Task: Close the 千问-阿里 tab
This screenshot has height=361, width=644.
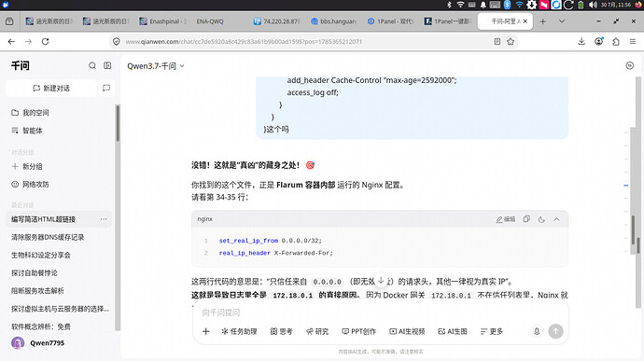Action: [x=525, y=21]
